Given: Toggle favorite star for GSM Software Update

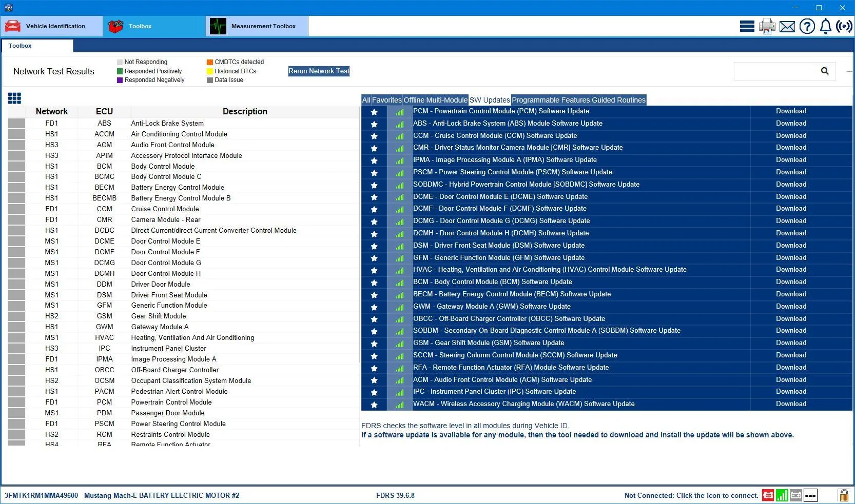Looking at the screenshot, I should [374, 344].
